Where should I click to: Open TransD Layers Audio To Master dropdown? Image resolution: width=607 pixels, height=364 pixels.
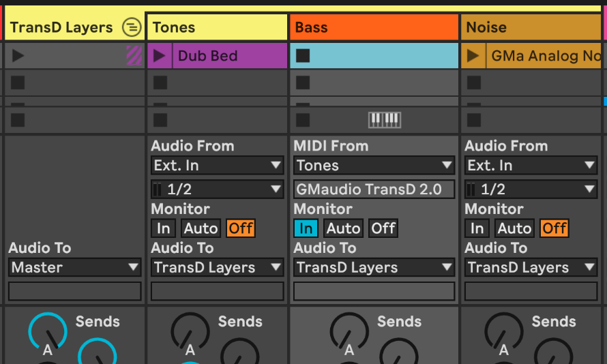tap(75, 267)
